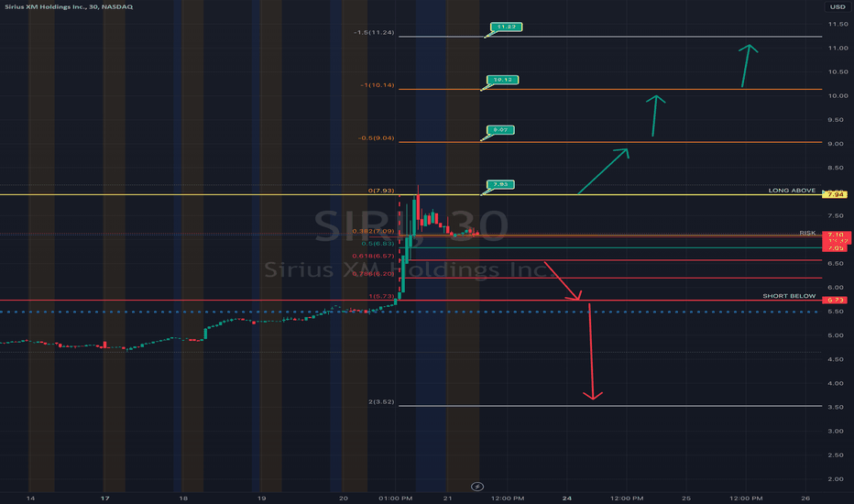Click date 19 on the time axis
The height and width of the screenshot is (504, 854).
[x=261, y=498]
